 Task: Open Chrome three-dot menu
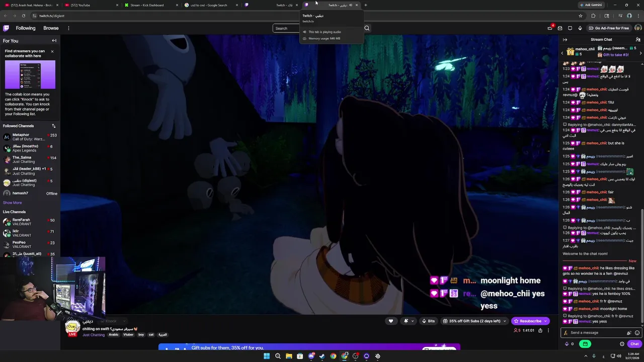[x=638, y=16]
